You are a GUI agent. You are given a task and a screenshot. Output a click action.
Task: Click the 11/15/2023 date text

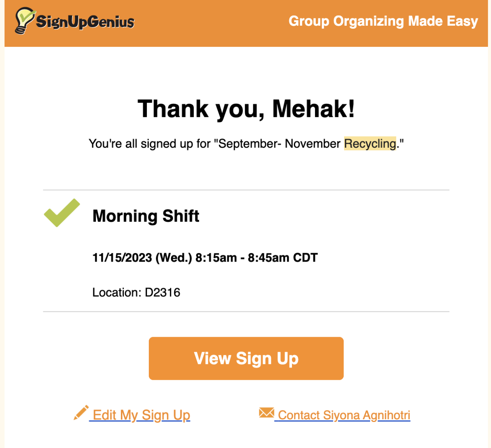[x=122, y=258]
